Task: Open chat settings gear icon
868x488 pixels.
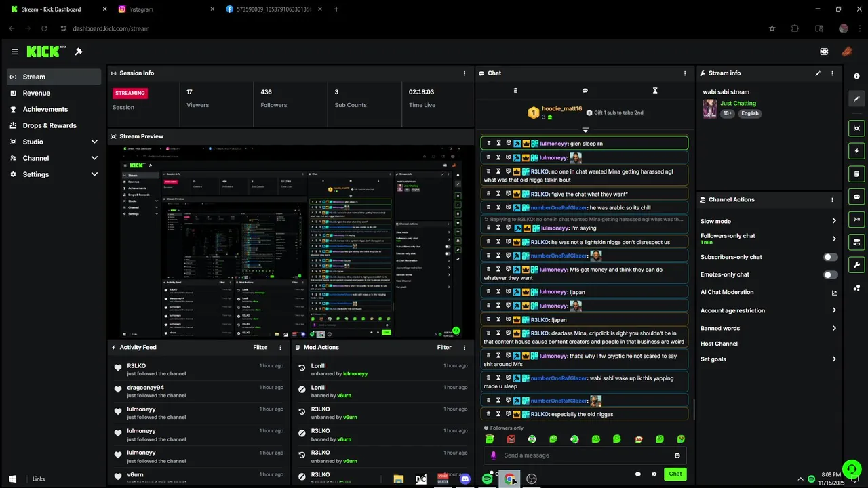Action: [654, 474]
